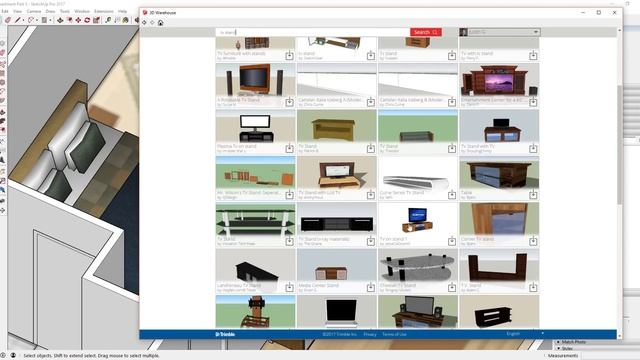
Task: Open the Window menu
Action: (82, 11)
